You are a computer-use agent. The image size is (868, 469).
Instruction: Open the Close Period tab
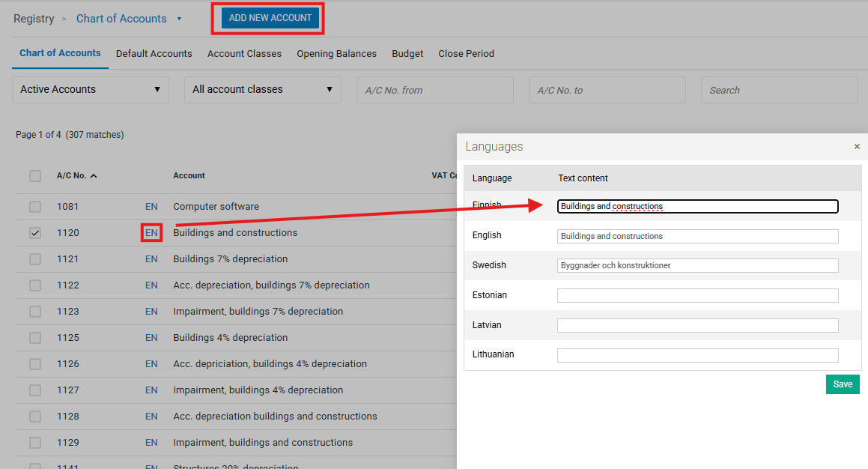tap(466, 54)
